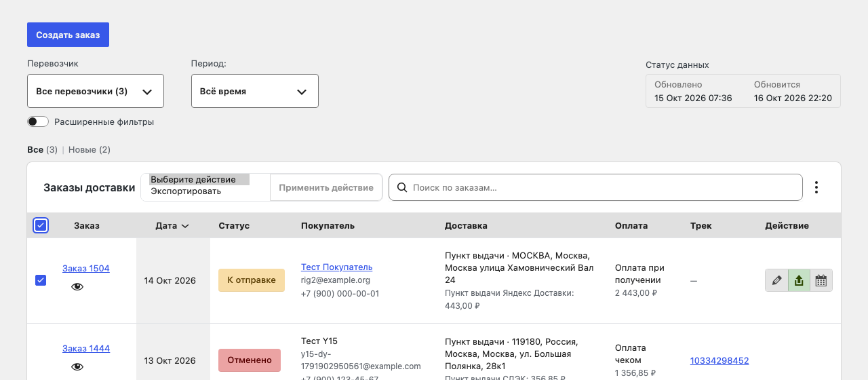Click the Обновится 16 Окт 2026 22:20 value
This screenshot has width=868, height=380.
(793, 98)
